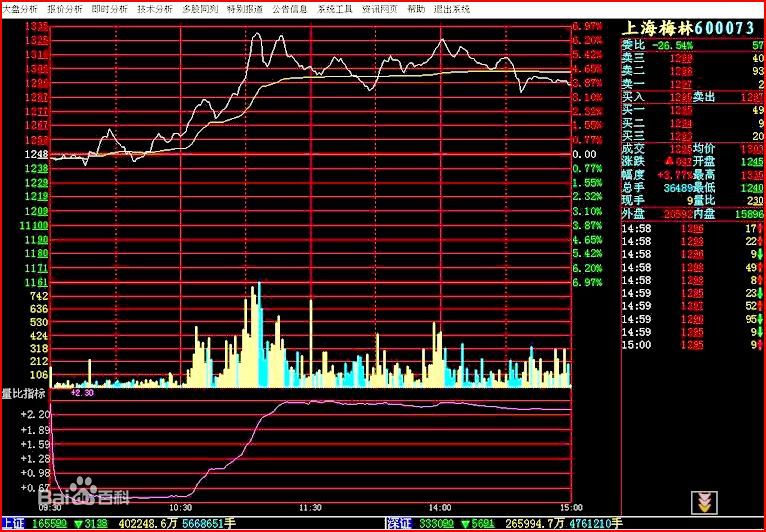Open the 公告信息 menu
The height and width of the screenshot is (532, 766).
tap(290, 9)
